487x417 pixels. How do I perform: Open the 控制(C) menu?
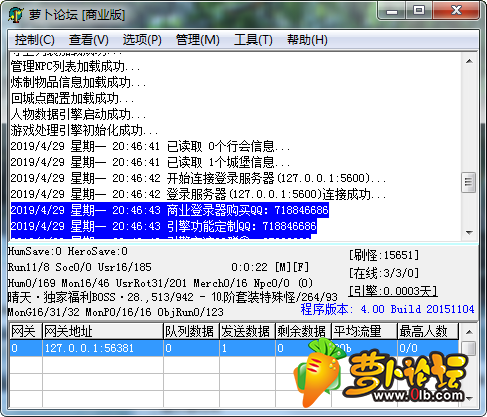35,40
